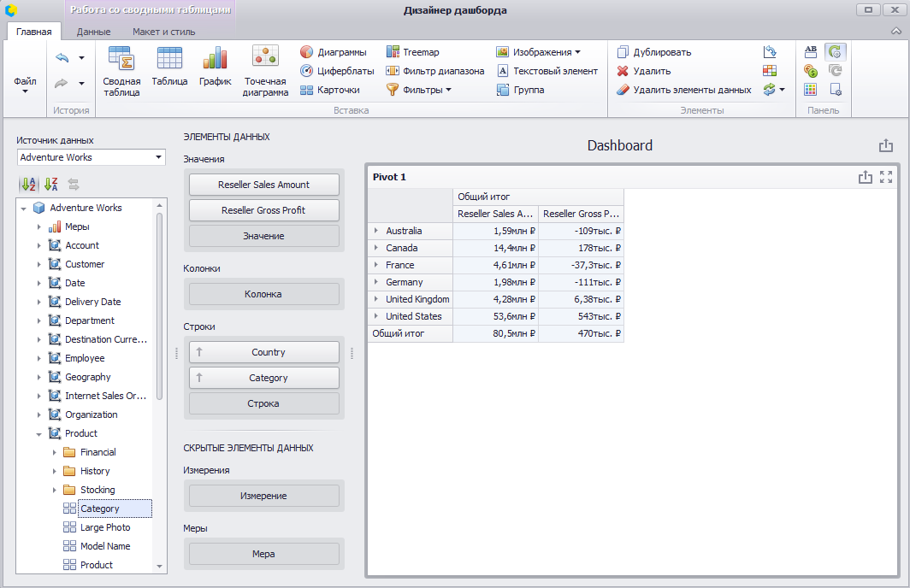Screen dimensions: 910x588
Task: Expand the Australia row
Action: pos(376,231)
